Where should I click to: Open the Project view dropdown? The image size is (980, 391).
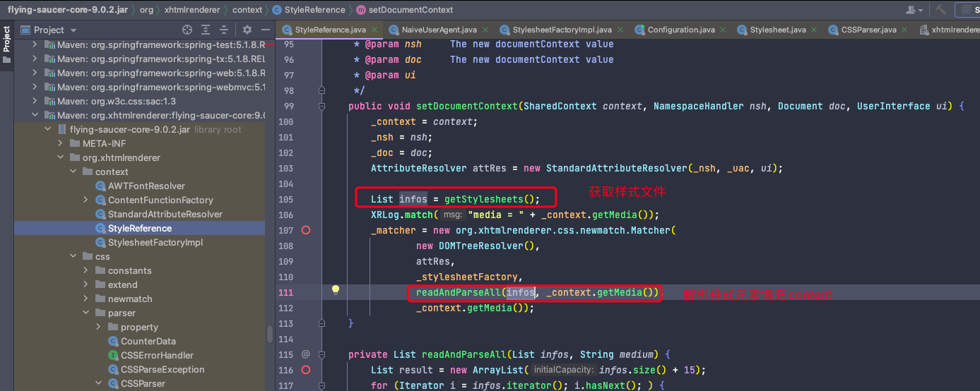[x=73, y=30]
